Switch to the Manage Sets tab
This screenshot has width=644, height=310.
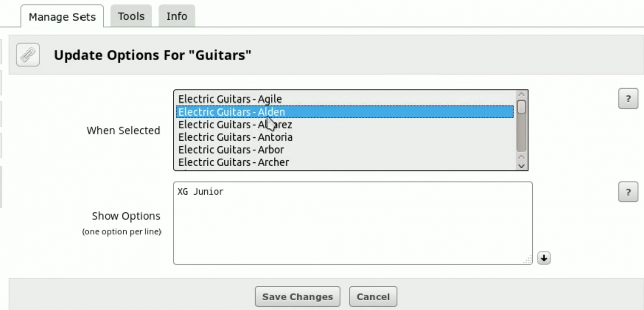pyautogui.click(x=62, y=17)
